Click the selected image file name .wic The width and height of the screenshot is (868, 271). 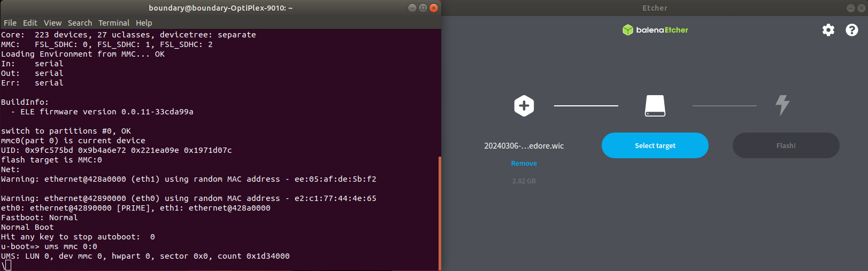[524, 146]
